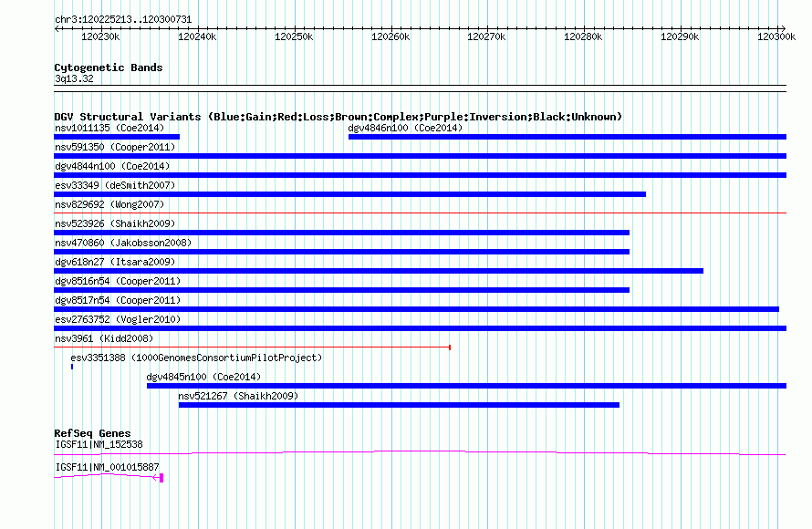The width and height of the screenshot is (812, 529).
Task: Open the dgv8516n54 (Cooper2011) label
Action: [x=118, y=281]
